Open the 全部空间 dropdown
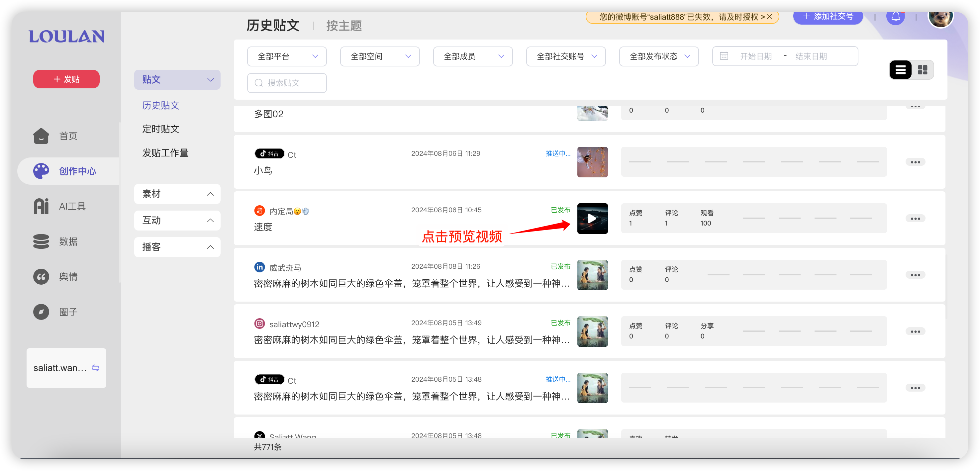Viewport: 980px width, 471px height. coord(380,56)
